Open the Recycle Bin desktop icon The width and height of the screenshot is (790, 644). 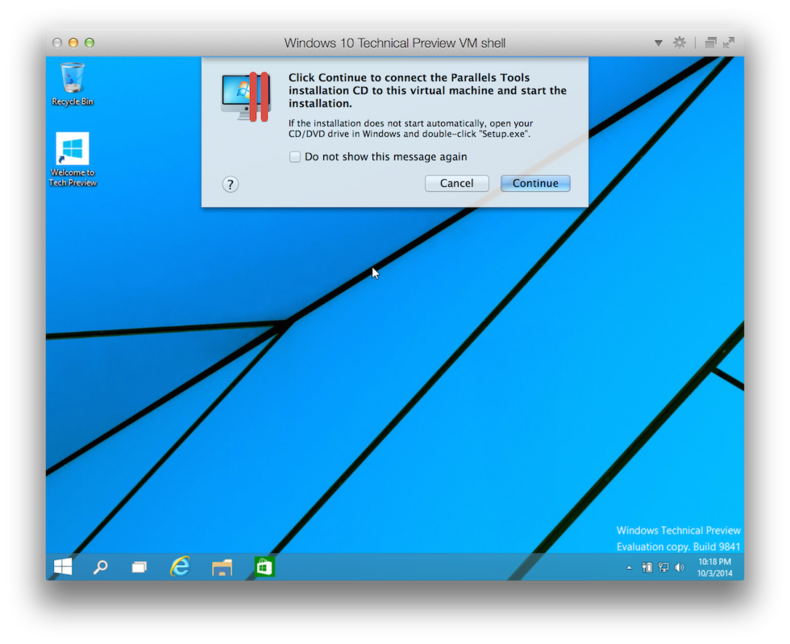(72, 84)
